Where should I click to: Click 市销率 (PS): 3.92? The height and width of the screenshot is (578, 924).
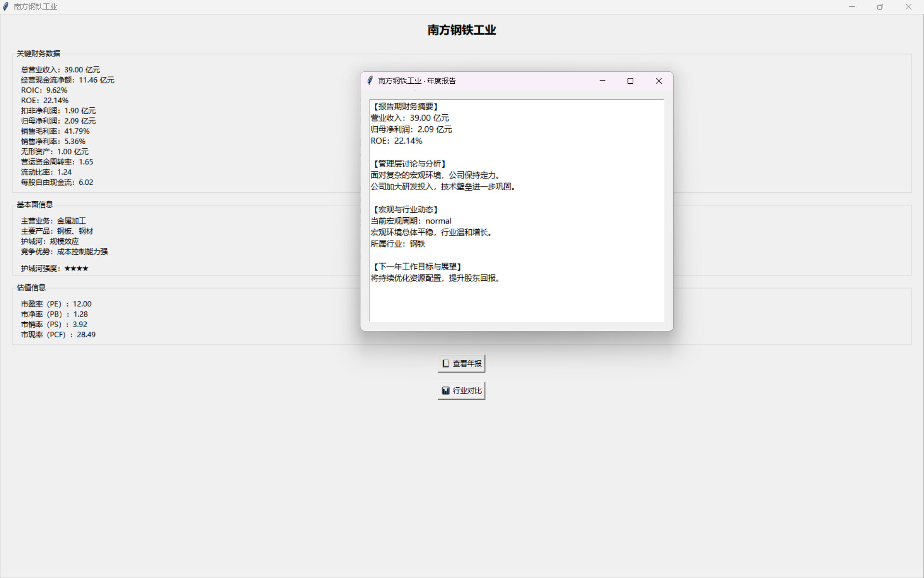pyautogui.click(x=54, y=325)
